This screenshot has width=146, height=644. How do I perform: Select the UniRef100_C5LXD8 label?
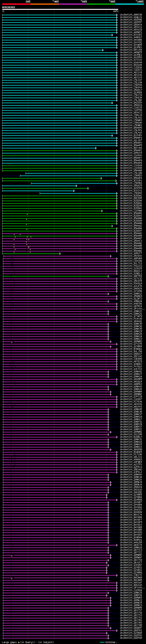131,173
